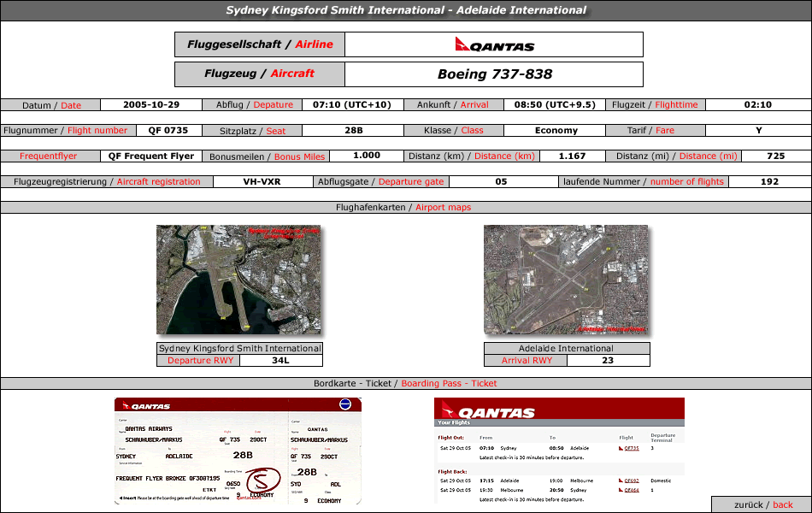Image resolution: width=812 pixels, height=513 pixels.
Task: Click the Sydney Kingsford Smith International caption
Action: 240,348
